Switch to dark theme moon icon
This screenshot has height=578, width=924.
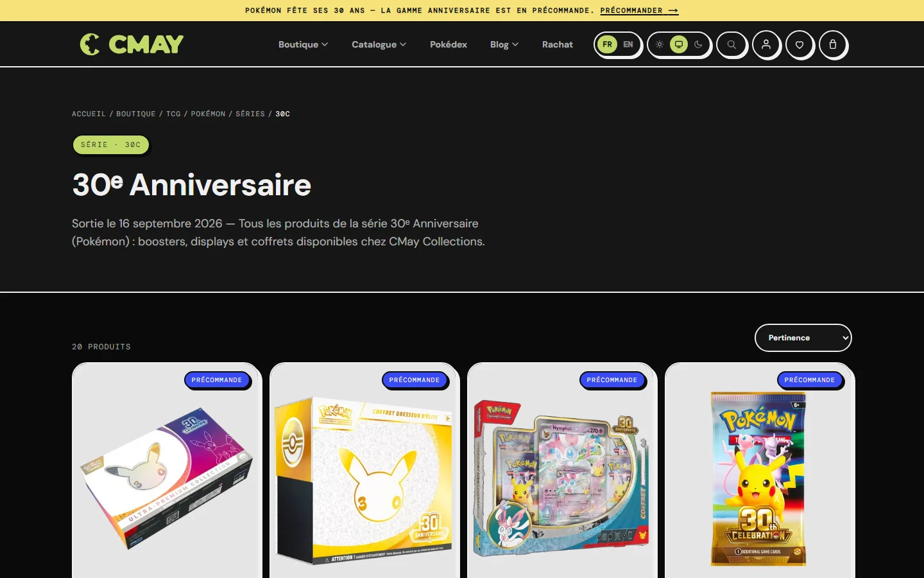698,44
